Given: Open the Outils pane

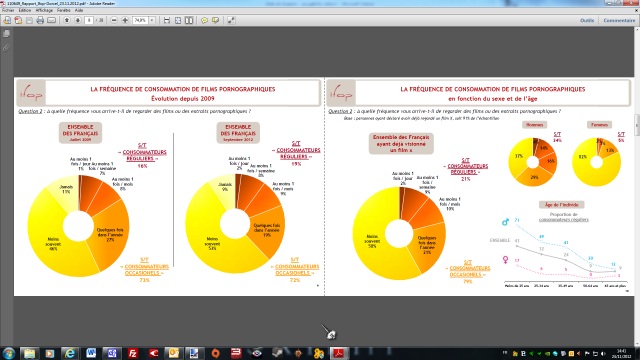Looking at the screenshot, I should point(587,20).
